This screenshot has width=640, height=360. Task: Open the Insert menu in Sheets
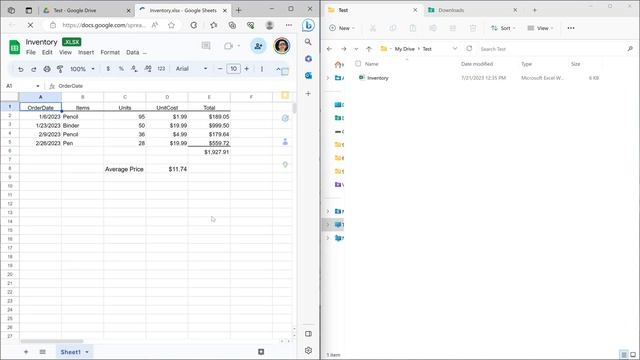(x=86, y=52)
